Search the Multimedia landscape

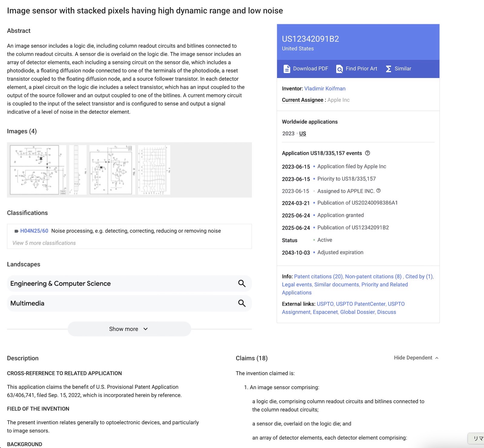241,303
